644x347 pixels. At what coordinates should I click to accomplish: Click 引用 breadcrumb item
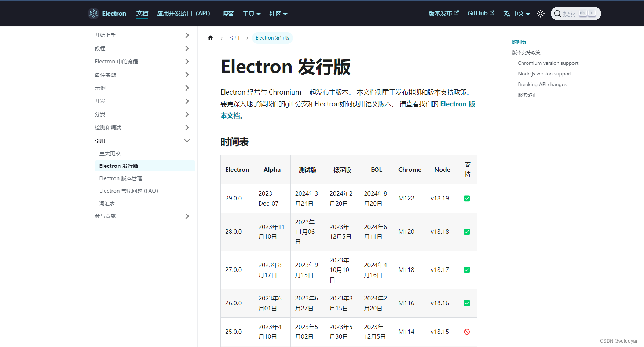234,38
